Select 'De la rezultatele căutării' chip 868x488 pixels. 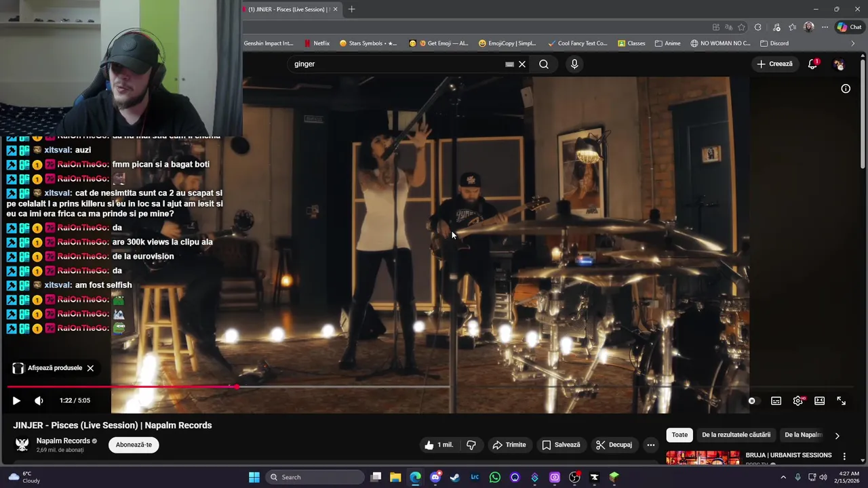click(x=736, y=435)
